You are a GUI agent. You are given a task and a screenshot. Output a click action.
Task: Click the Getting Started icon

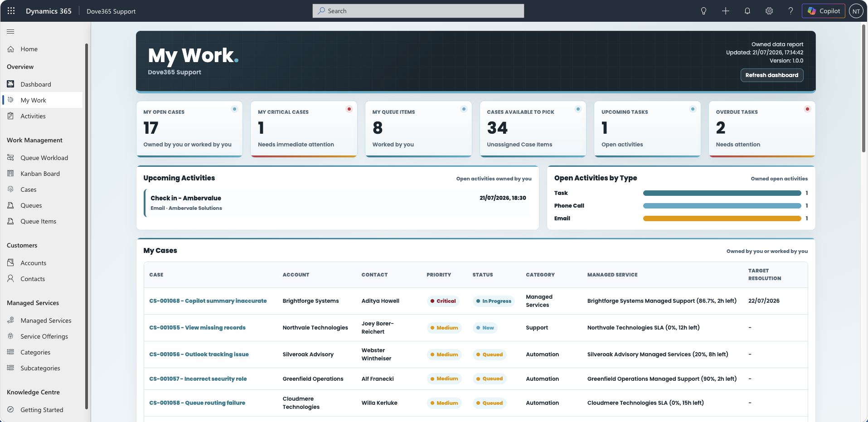coord(10,410)
